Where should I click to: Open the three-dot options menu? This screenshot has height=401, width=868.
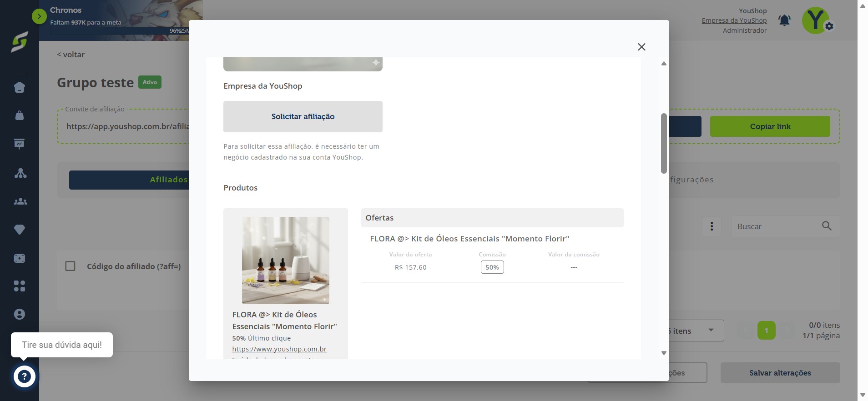712,226
